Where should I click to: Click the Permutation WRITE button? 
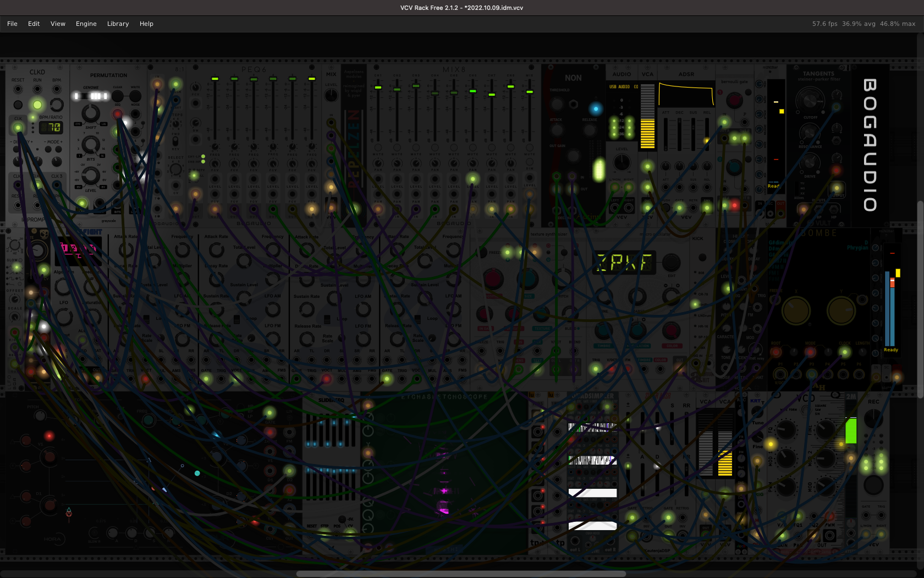click(135, 96)
